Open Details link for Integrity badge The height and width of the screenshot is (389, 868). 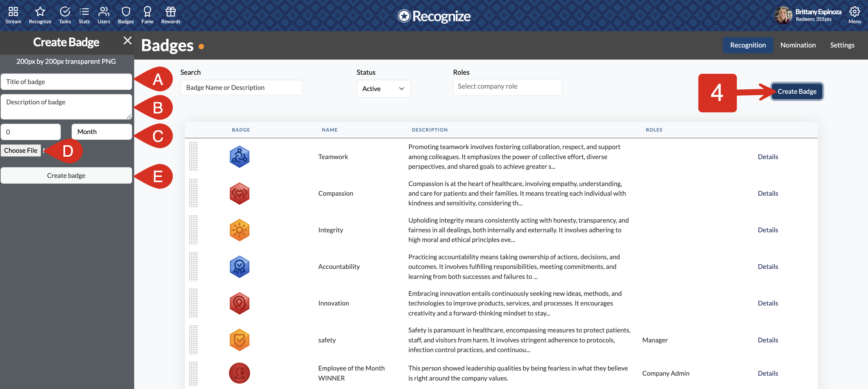pos(768,230)
